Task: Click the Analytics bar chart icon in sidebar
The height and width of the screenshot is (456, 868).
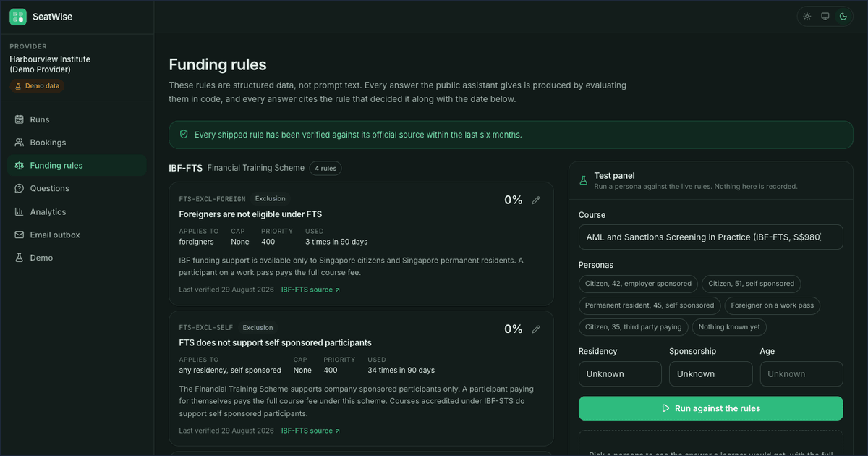Action: (20, 212)
